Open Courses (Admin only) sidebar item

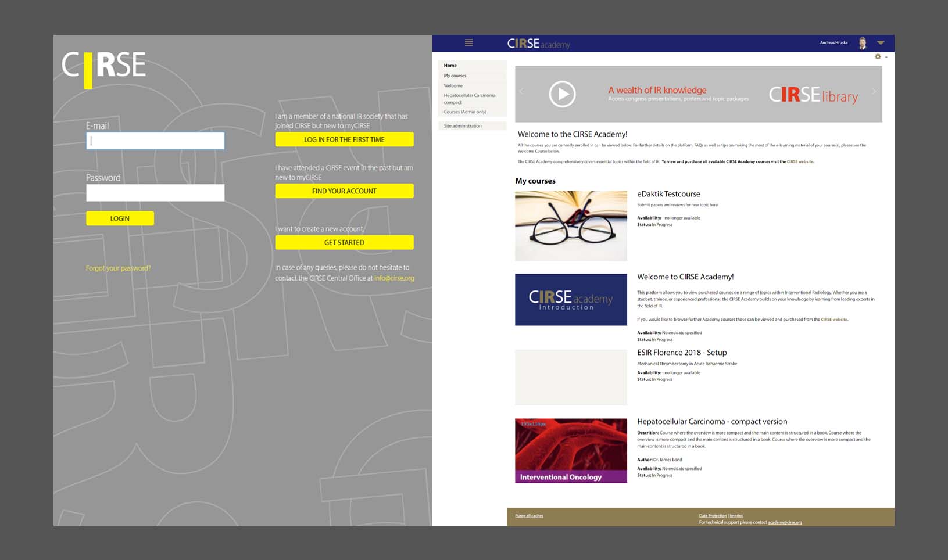coord(465,112)
